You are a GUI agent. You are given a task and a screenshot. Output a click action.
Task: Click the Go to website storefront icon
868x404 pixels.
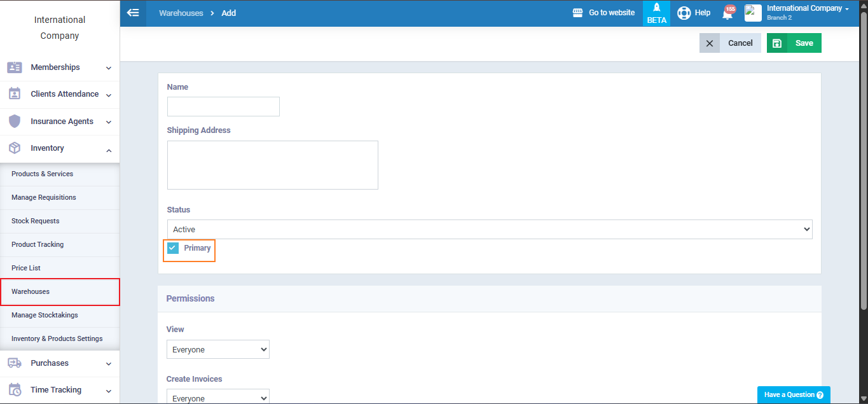click(577, 13)
